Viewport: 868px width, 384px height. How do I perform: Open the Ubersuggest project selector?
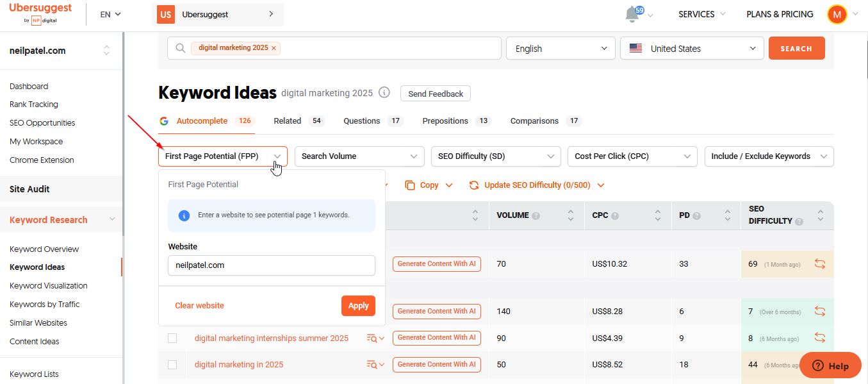point(218,14)
